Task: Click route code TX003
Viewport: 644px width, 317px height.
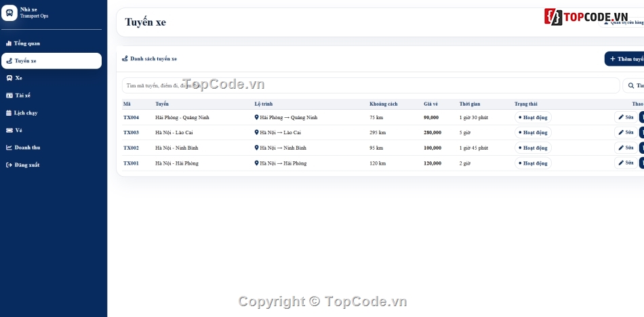Action: coord(131,133)
